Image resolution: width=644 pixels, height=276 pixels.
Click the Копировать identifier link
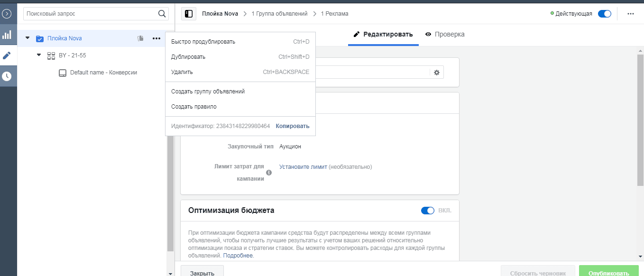click(293, 126)
